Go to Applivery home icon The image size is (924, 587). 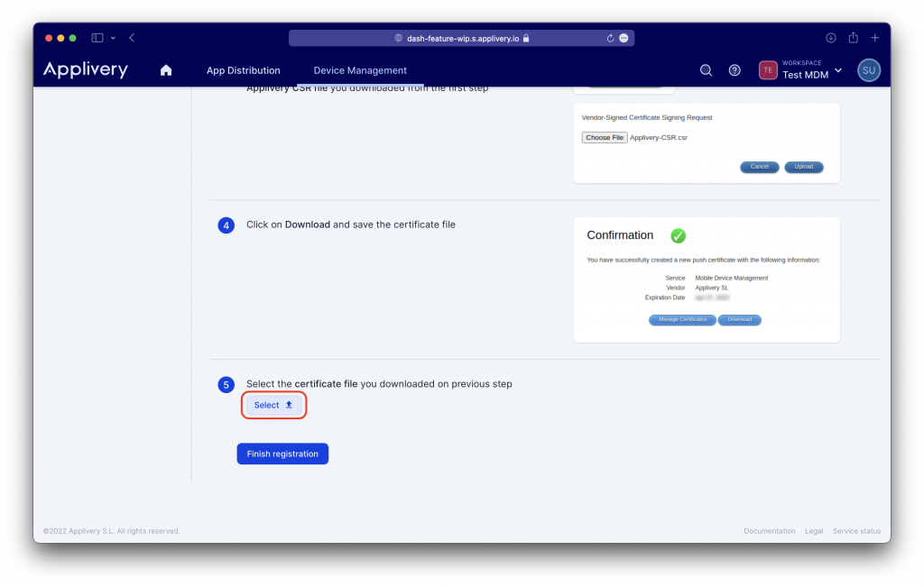coord(166,70)
